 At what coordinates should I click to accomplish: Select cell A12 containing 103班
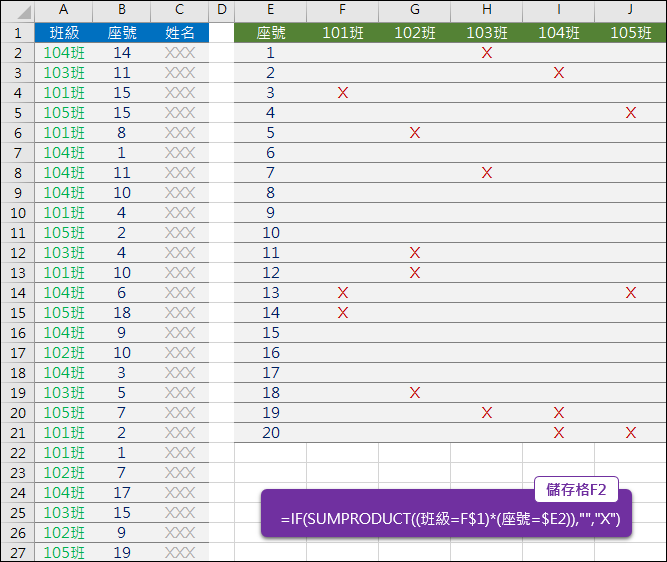[x=64, y=253]
